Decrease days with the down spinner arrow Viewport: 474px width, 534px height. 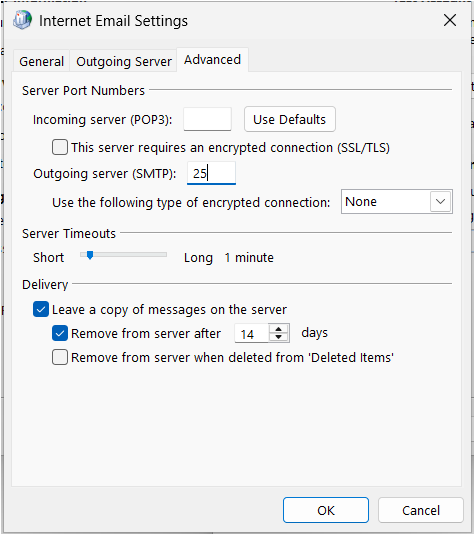coord(279,337)
